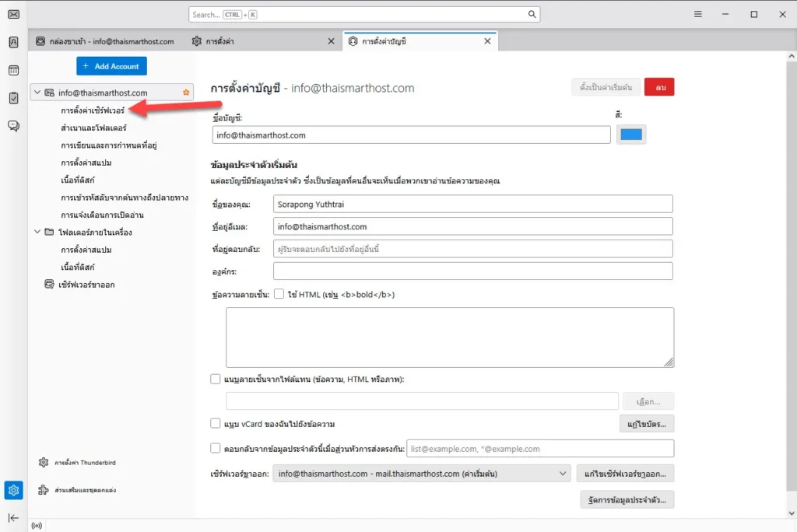Click the แก้ไขบัตร... button
Image resolution: width=797 pixels, height=532 pixels.
(647, 424)
